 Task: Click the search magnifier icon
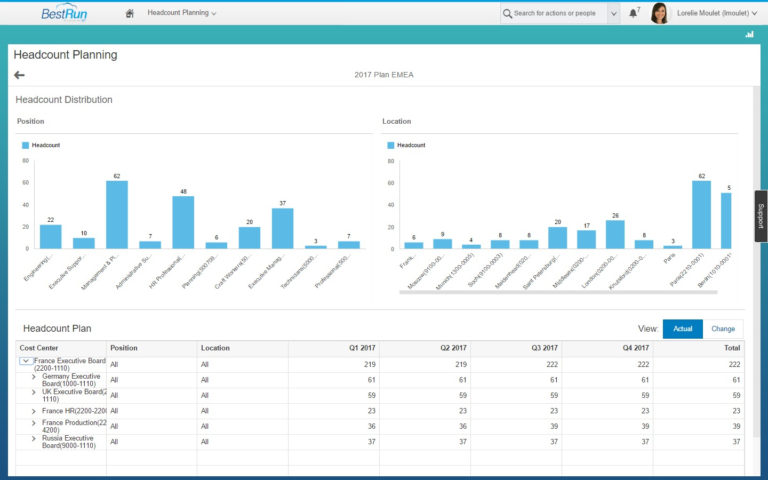coord(508,13)
